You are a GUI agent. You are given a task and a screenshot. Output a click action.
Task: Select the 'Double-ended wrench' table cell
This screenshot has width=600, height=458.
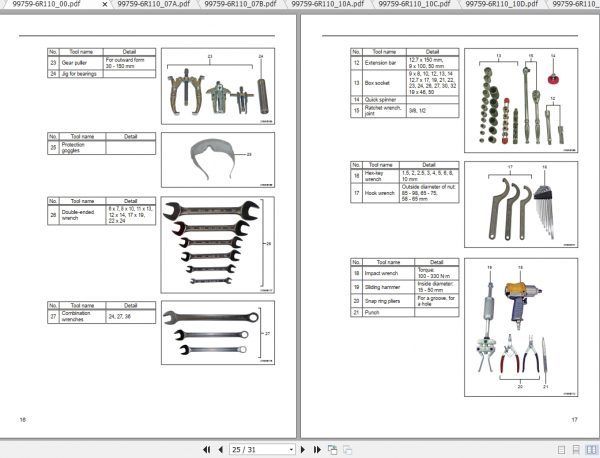pos(82,215)
